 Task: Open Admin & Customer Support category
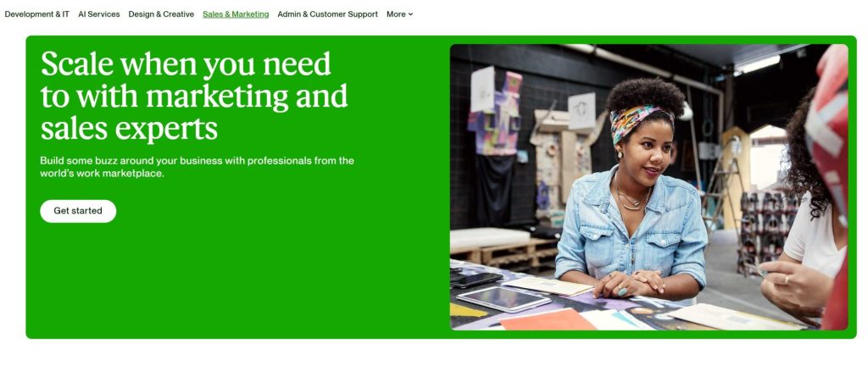coord(328,14)
